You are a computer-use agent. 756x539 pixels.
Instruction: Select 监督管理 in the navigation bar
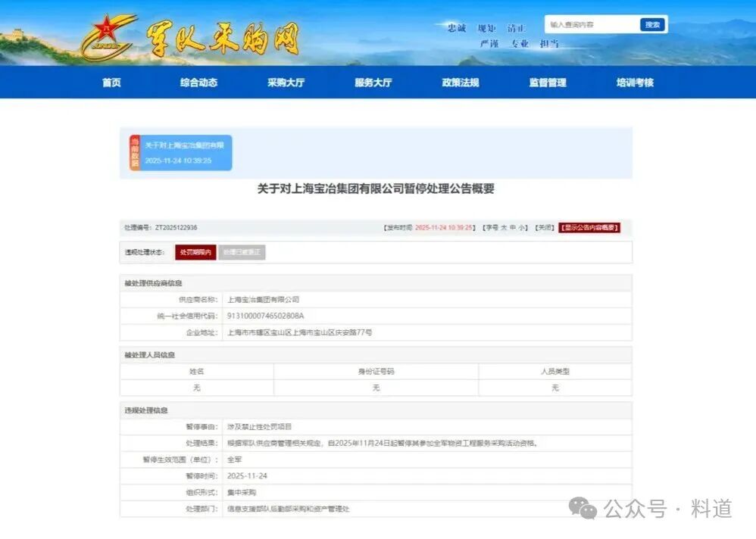pyautogui.click(x=548, y=83)
